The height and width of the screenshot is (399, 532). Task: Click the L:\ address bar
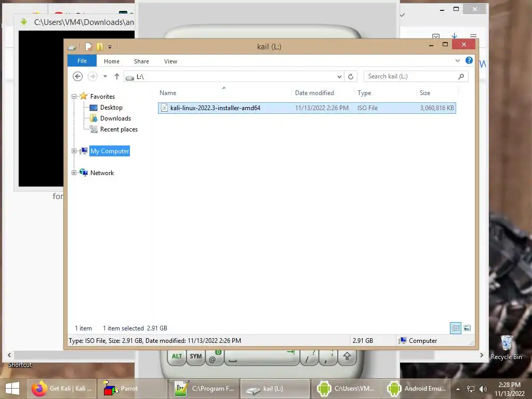coord(234,77)
